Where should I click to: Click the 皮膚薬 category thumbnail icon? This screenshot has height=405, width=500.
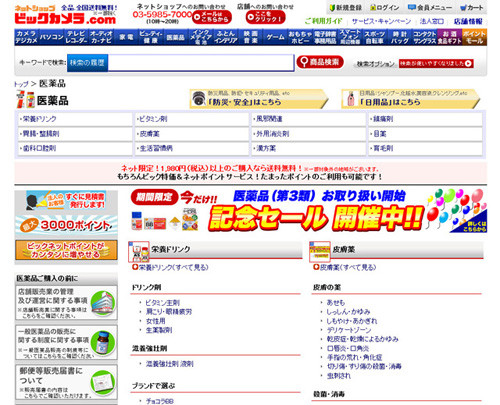click(320, 252)
